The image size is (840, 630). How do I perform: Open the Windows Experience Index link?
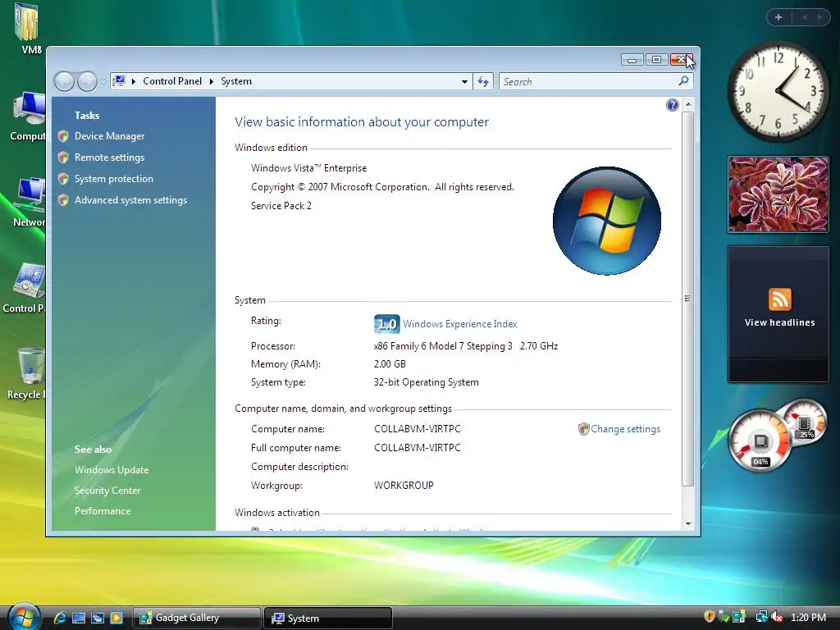(459, 324)
